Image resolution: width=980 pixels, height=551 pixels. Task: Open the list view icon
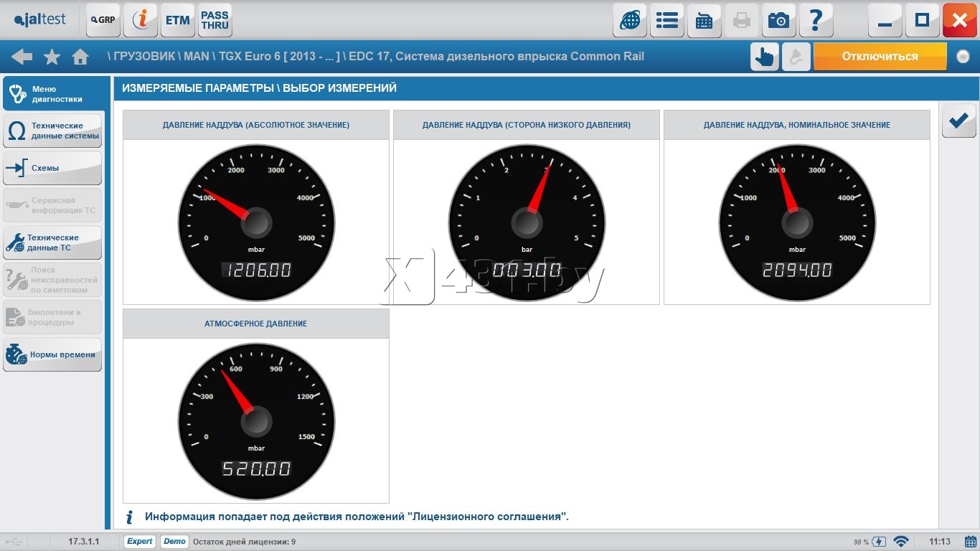[667, 20]
